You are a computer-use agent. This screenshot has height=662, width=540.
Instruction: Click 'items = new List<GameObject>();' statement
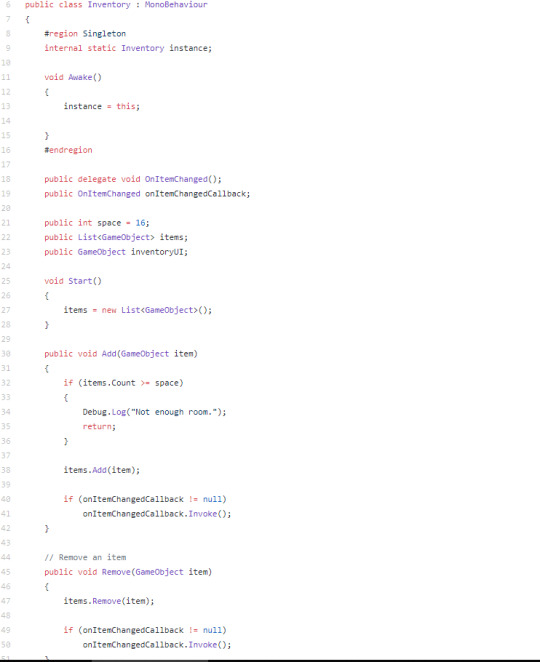(x=138, y=310)
